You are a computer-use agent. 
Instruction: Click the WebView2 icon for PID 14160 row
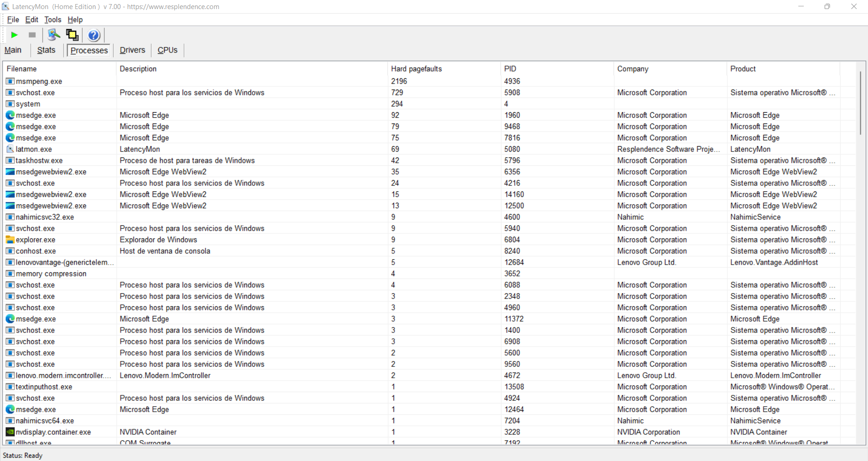point(10,195)
